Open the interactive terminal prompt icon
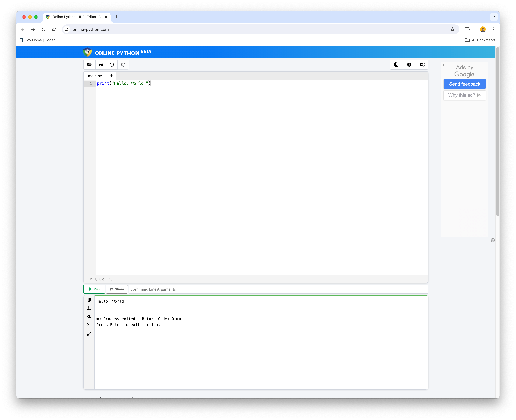This screenshot has height=420, width=516. click(89, 325)
